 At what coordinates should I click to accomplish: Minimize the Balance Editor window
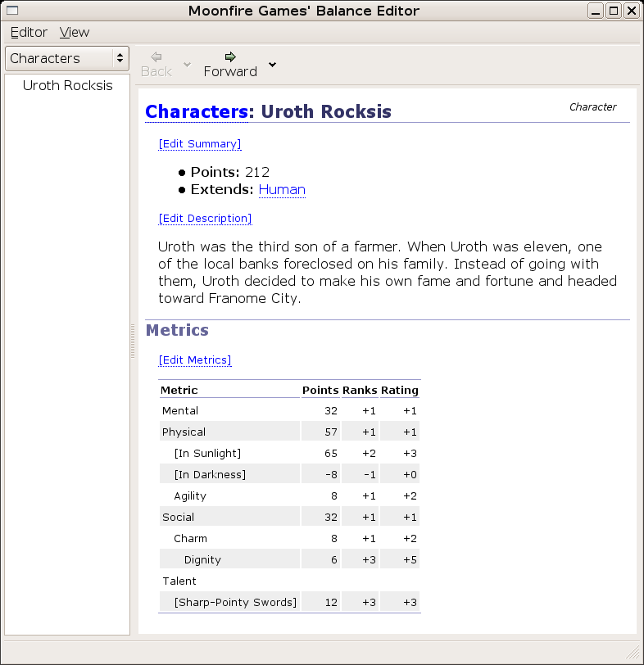click(x=596, y=11)
